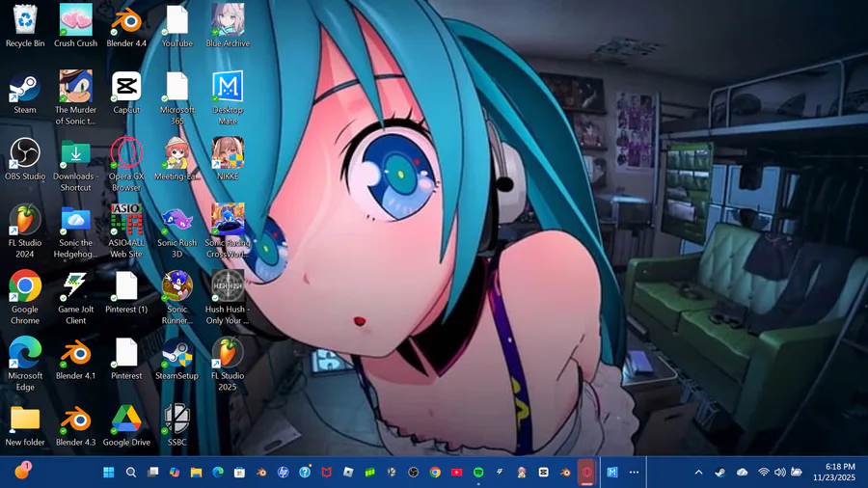Open Task View from taskbar
This screenshot has height=488, width=868.
152,472
